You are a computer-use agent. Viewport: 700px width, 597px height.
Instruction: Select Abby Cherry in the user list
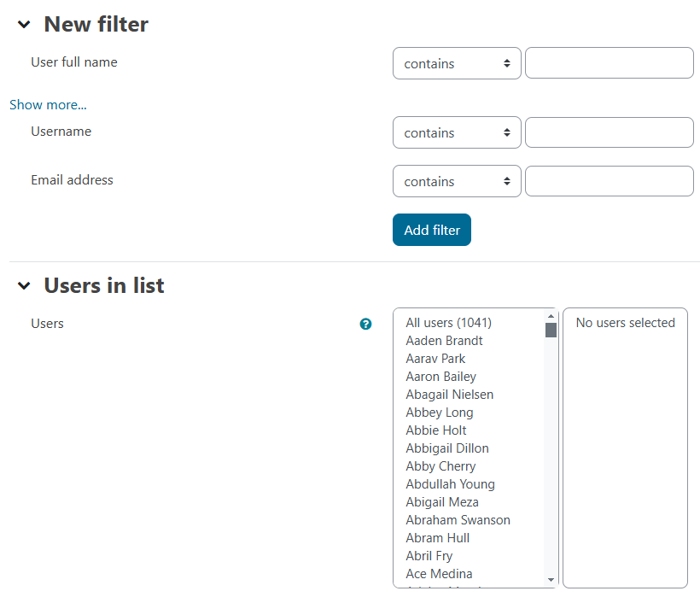tap(440, 466)
